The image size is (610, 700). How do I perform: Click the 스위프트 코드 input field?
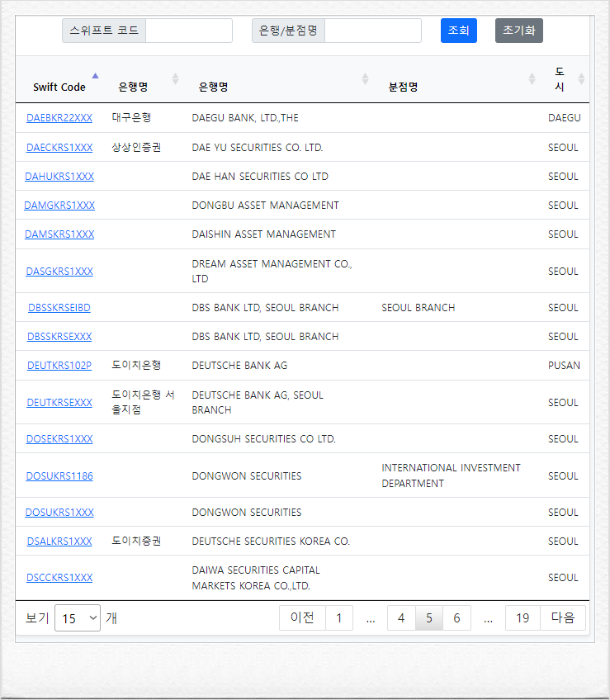(x=189, y=31)
